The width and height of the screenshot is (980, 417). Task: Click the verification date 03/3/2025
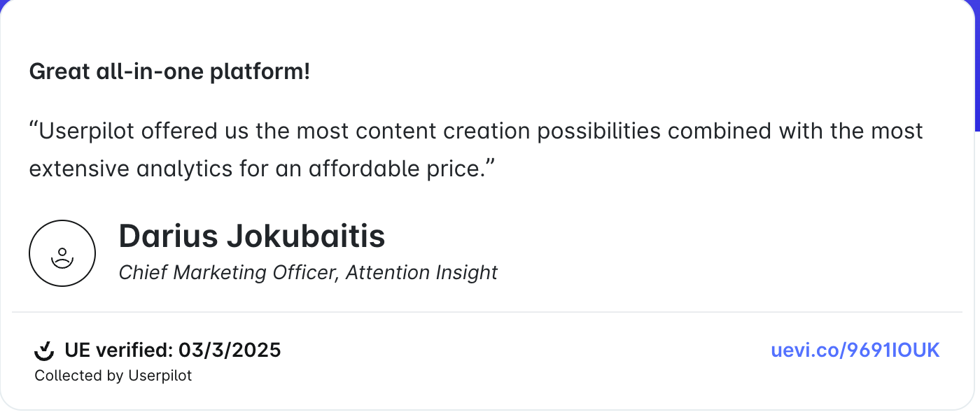(230, 350)
